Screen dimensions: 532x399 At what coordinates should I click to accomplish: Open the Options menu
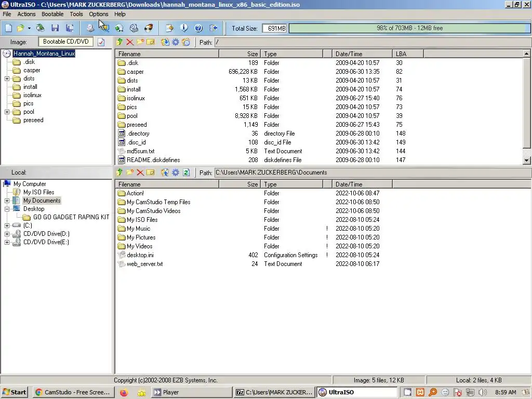(x=99, y=14)
